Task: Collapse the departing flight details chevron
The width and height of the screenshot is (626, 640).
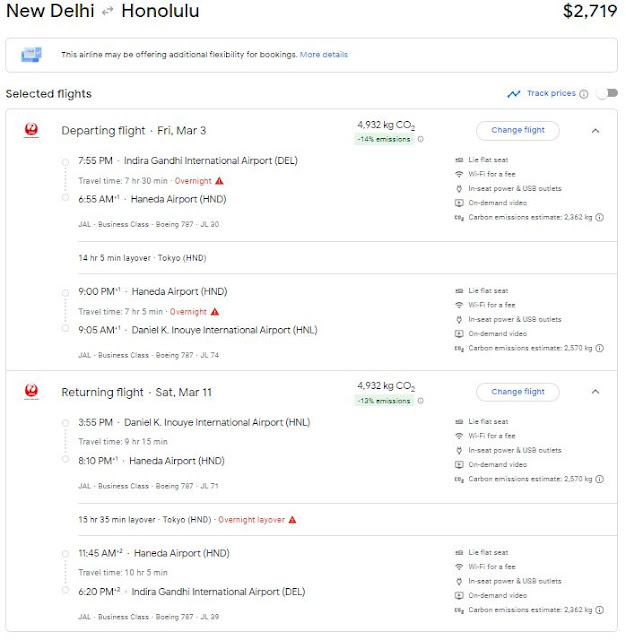Action: [x=595, y=131]
